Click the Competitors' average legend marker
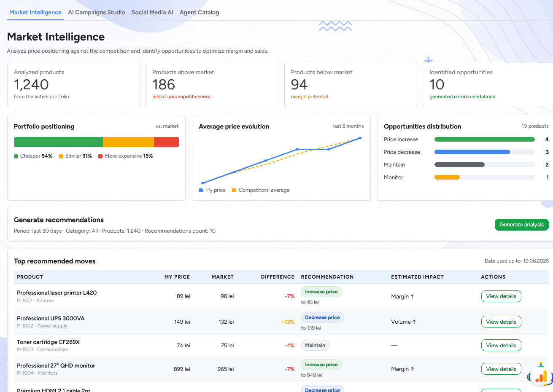The height and width of the screenshot is (392, 553). click(x=234, y=191)
